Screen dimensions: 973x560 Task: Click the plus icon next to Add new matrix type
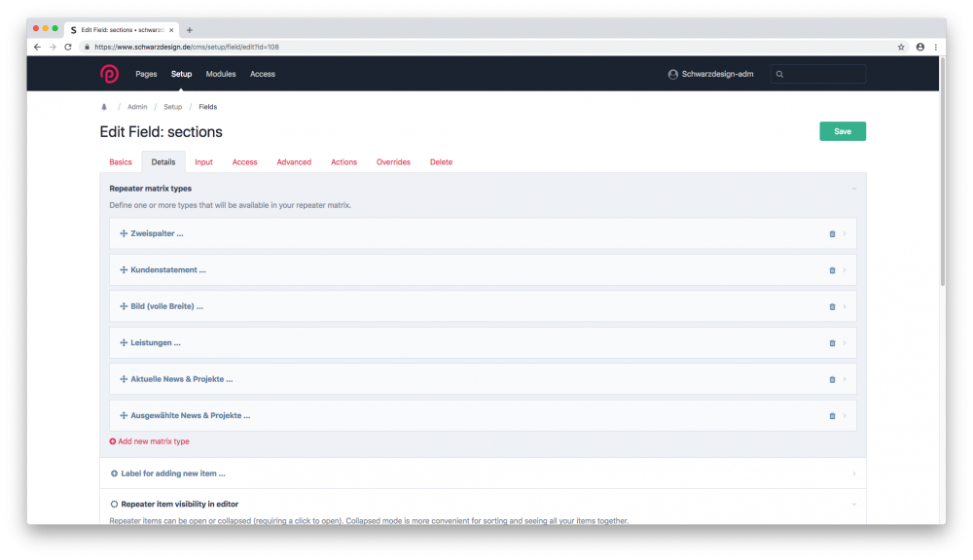113,440
